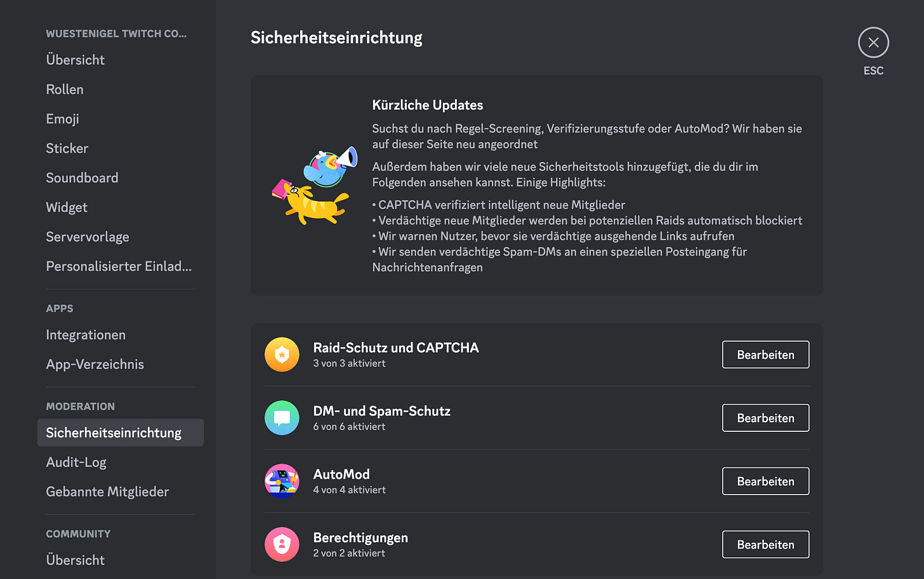The image size is (924, 579).
Task: Open the App-Verzeichnis page
Action: tap(121, 364)
